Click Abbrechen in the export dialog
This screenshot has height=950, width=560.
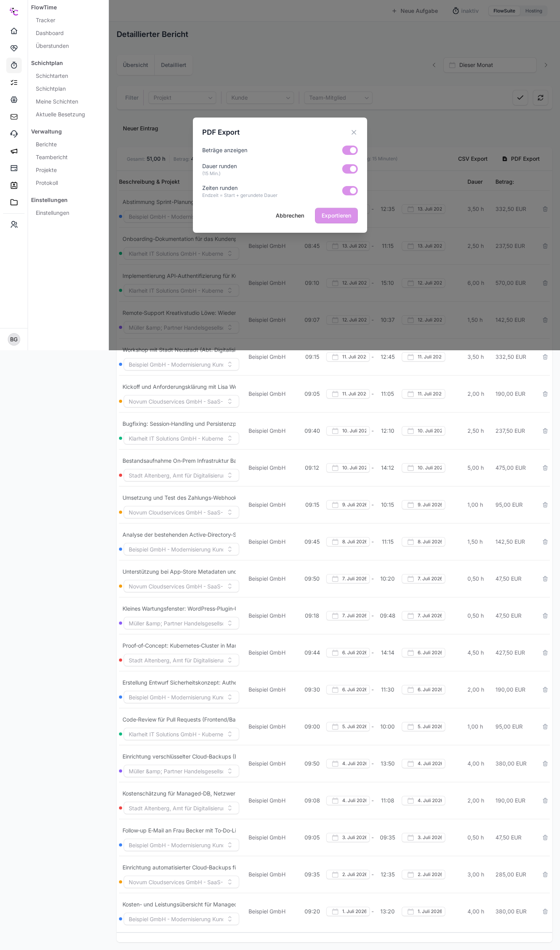point(290,216)
